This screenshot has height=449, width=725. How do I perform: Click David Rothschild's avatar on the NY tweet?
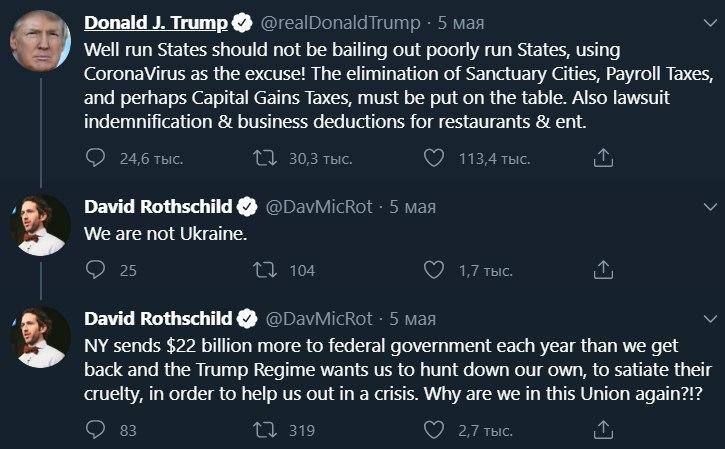point(40,337)
